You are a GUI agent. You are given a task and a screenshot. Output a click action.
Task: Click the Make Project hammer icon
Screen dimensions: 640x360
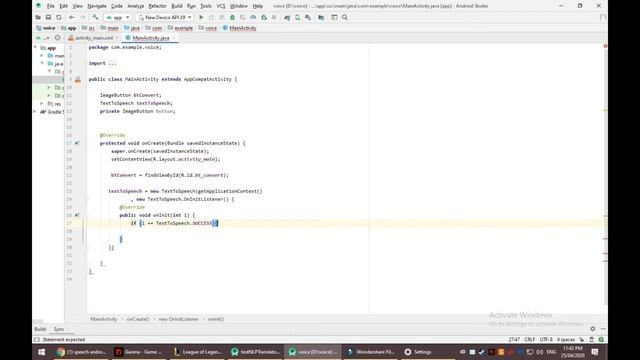95,17
